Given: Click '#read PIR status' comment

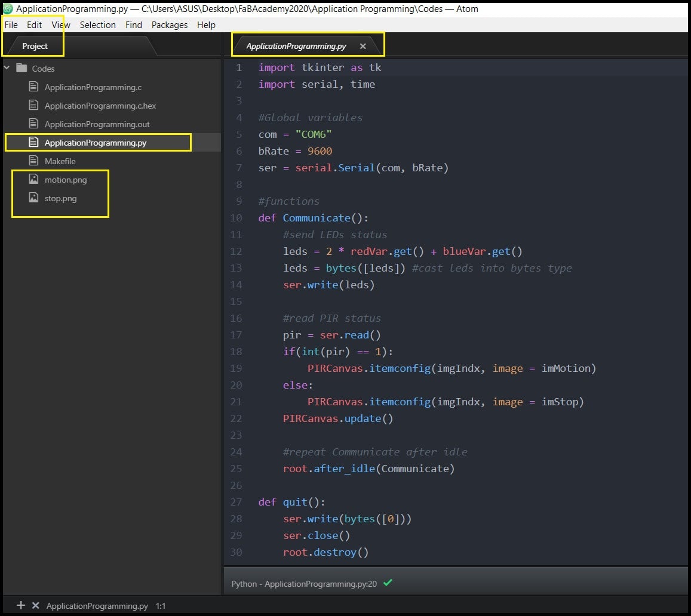Looking at the screenshot, I should (x=332, y=318).
